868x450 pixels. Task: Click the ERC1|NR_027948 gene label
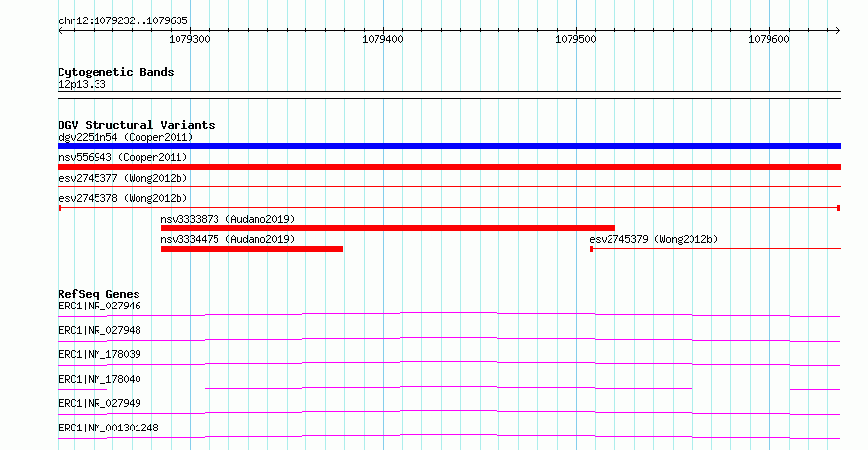(x=99, y=330)
